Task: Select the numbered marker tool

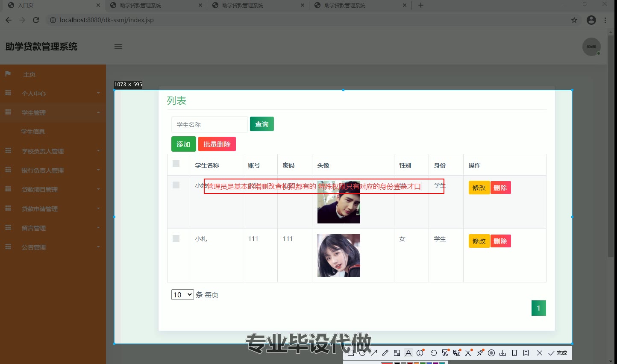Action: coord(420,353)
